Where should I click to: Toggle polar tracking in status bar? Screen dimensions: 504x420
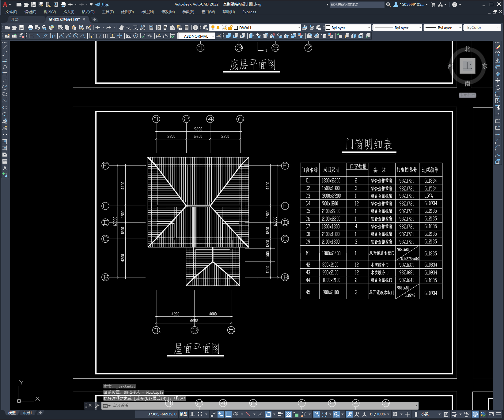tap(236, 414)
